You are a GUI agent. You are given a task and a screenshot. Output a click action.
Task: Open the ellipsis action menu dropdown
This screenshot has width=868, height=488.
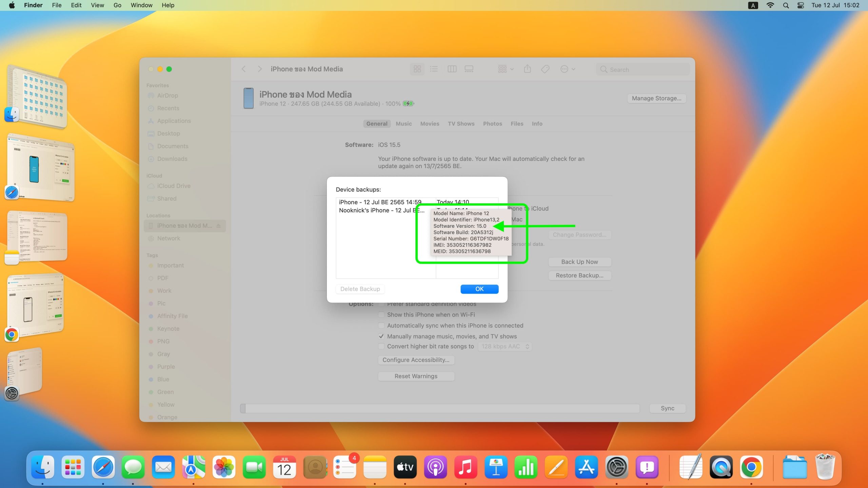coord(568,69)
